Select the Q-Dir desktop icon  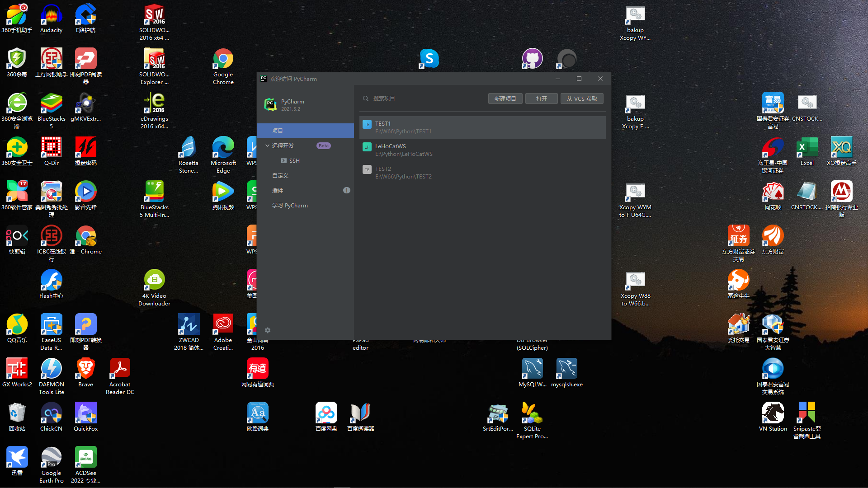(x=52, y=151)
